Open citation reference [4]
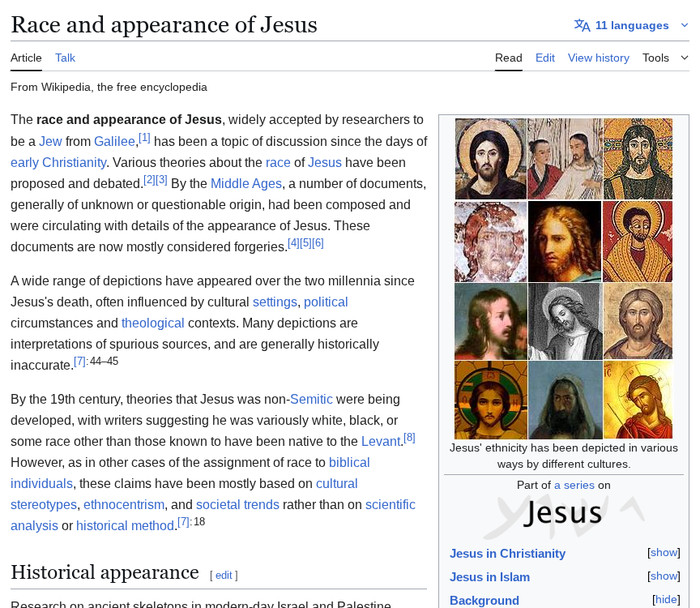The height and width of the screenshot is (608, 700). click(x=294, y=243)
